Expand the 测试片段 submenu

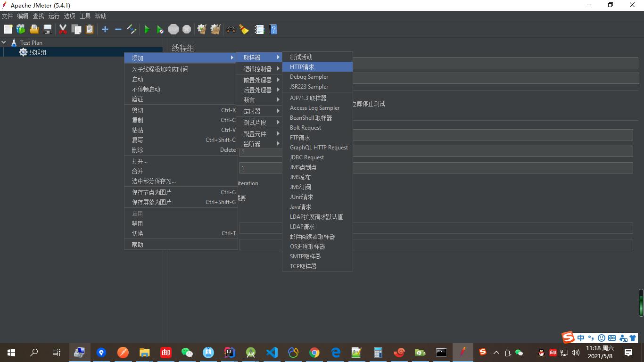point(259,123)
